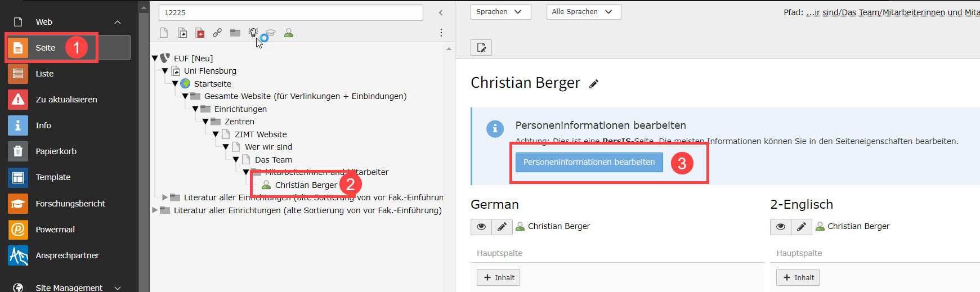Viewport: 980px width, 292px height.
Task: Select the Template module
Action: tap(53, 177)
